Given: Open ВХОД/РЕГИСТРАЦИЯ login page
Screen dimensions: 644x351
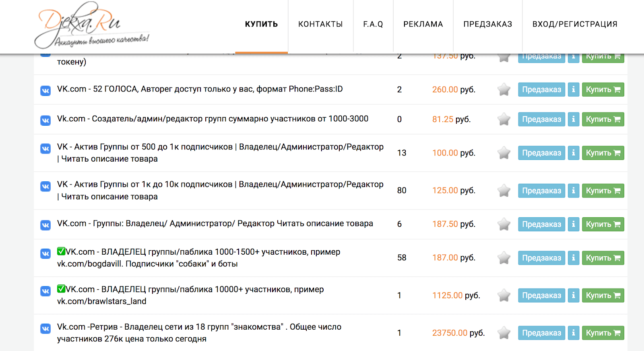Looking at the screenshot, I should pos(575,24).
